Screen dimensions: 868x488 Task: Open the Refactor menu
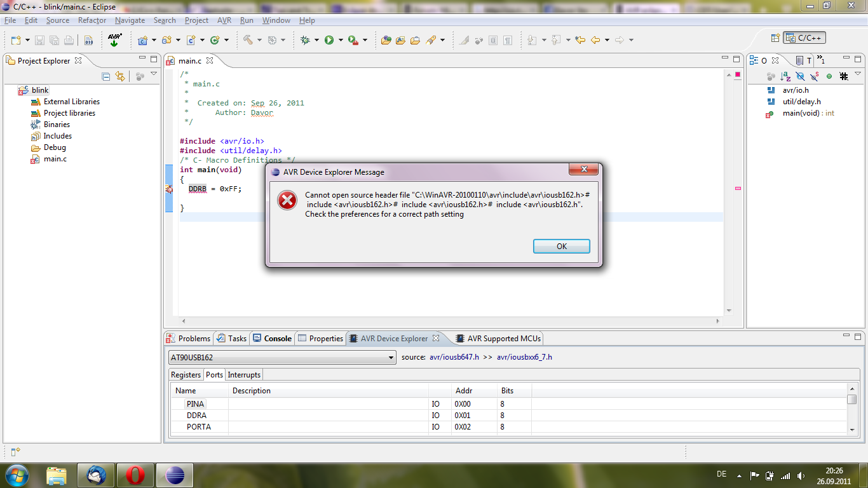point(92,20)
